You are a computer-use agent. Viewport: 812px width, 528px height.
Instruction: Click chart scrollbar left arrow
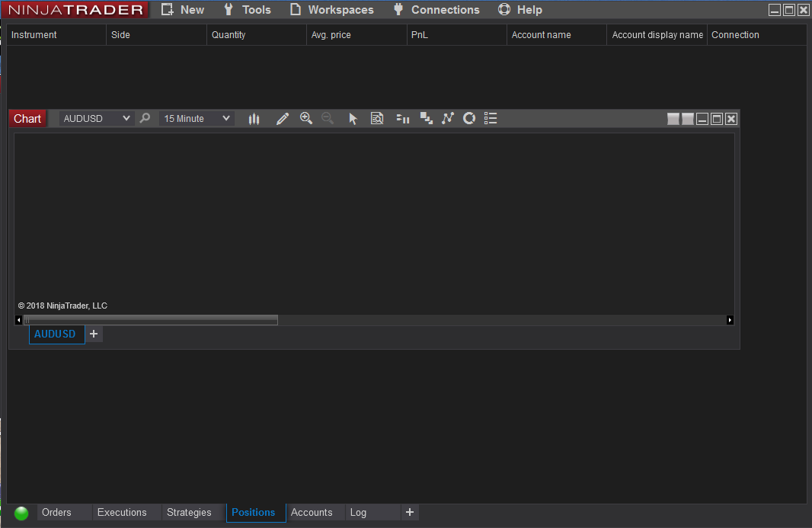(x=18, y=320)
